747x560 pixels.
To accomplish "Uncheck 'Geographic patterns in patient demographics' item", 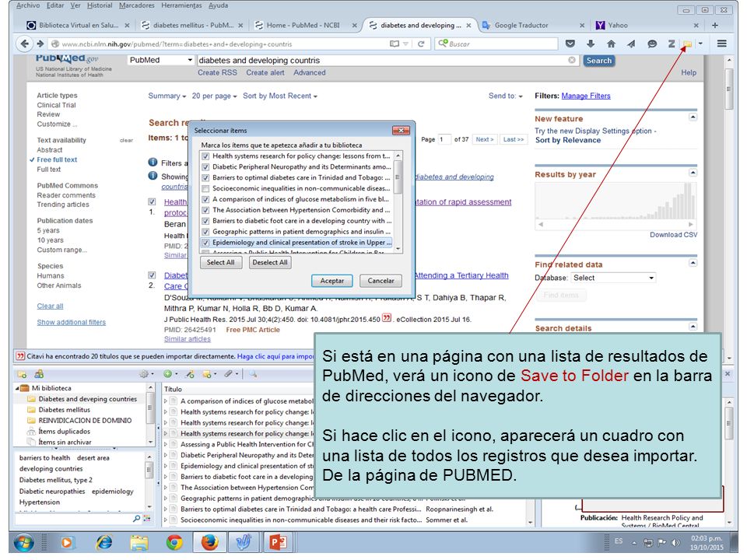I will coord(205,232).
